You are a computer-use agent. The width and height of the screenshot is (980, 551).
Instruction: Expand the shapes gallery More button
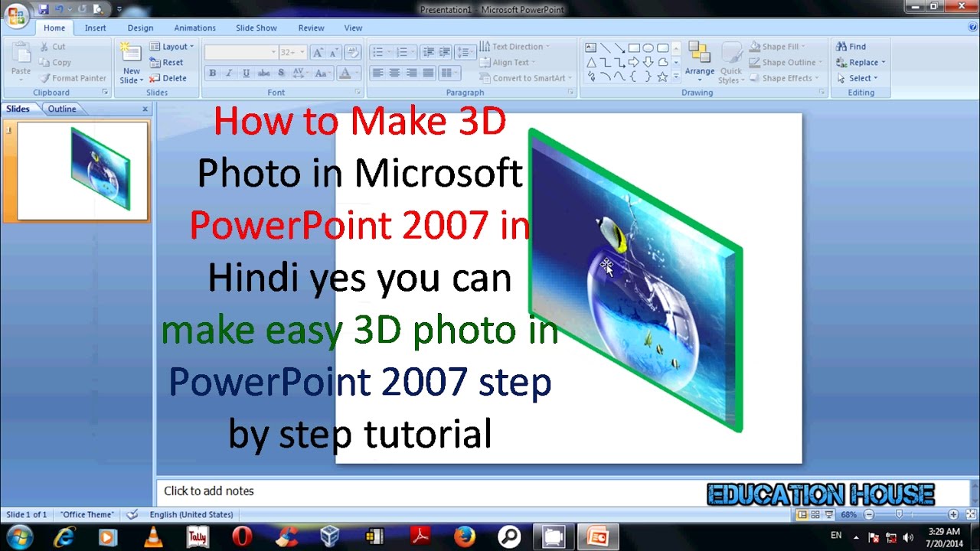[675, 77]
